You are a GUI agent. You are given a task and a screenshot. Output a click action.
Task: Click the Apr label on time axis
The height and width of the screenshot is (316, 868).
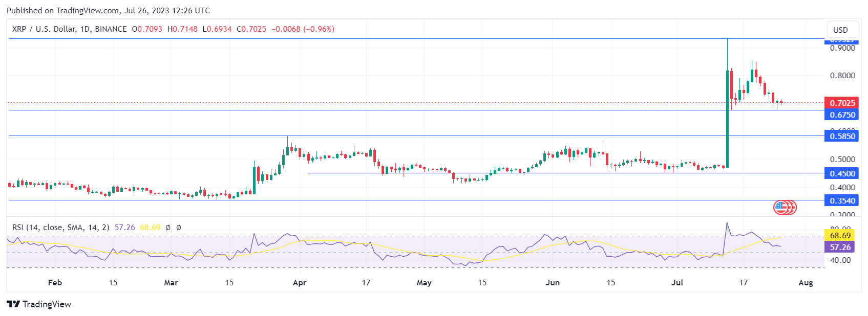point(300,283)
